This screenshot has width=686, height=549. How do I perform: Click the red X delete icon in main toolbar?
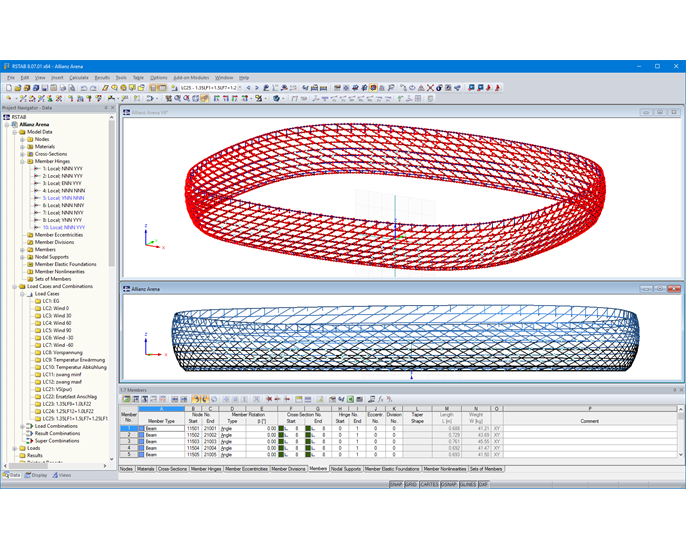tap(430, 88)
